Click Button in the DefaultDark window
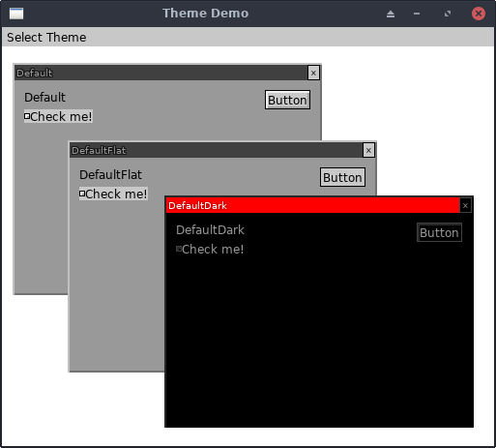The image size is (496, 448). [439, 232]
